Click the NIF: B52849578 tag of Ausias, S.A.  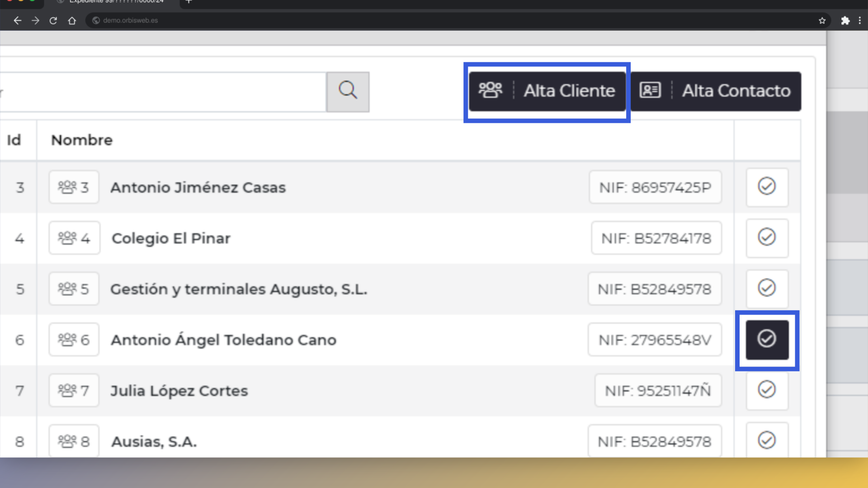point(655,441)
